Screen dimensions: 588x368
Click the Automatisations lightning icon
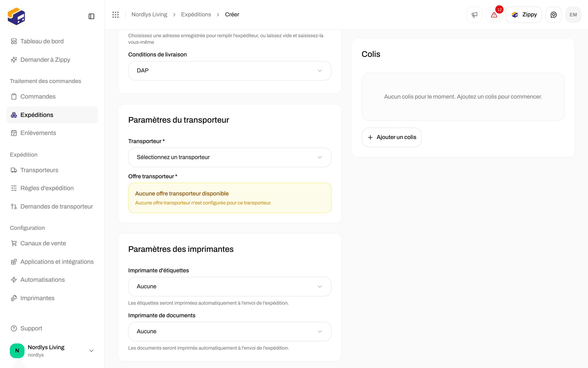[x=14, y=280]
